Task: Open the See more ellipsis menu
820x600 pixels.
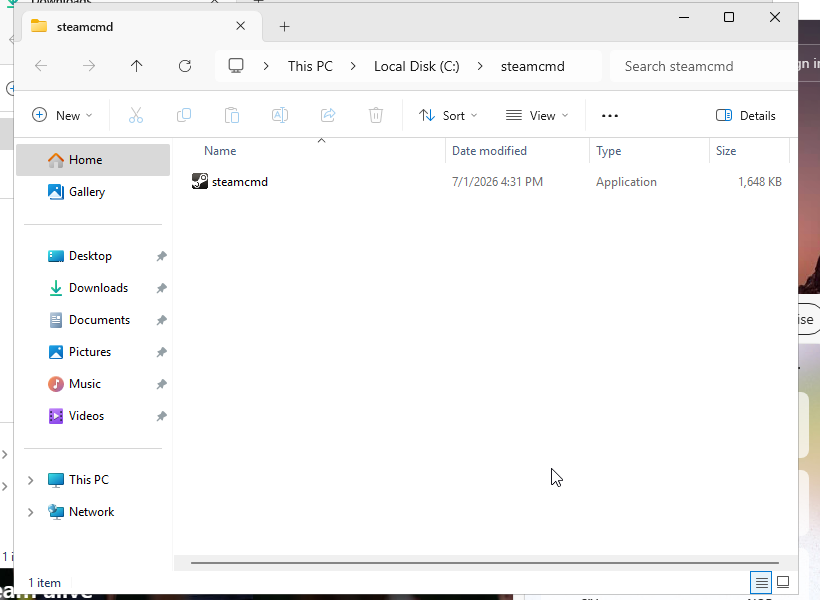Action: 610,116
